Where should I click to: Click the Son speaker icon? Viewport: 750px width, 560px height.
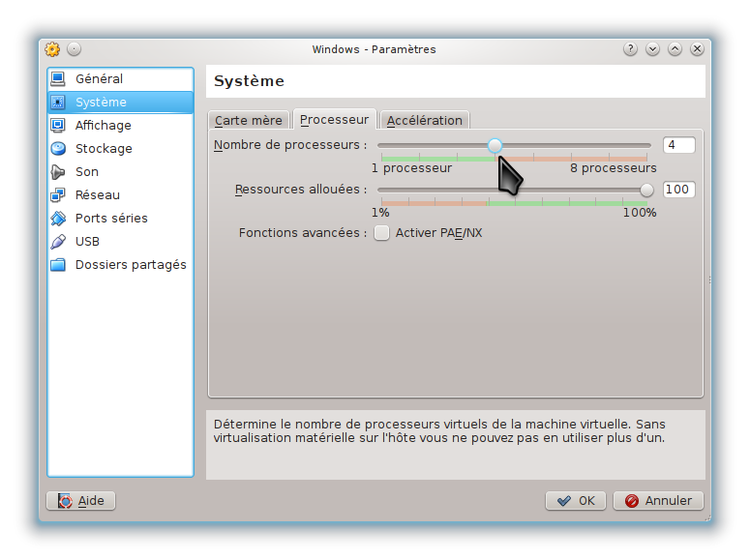pyautogui.click(x=58, y=172)
